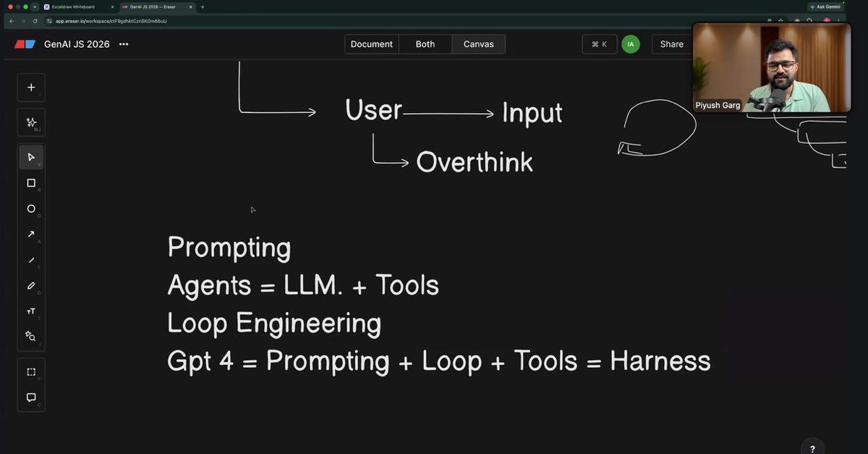Click the Piyush Garg video thumbnail

[x=771, y=67]
